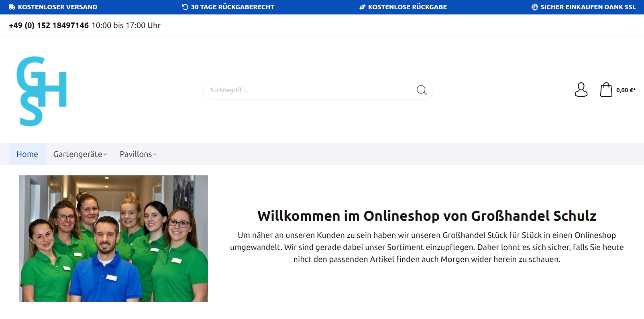Click the cart total 0,00 €

pos(626,90)
